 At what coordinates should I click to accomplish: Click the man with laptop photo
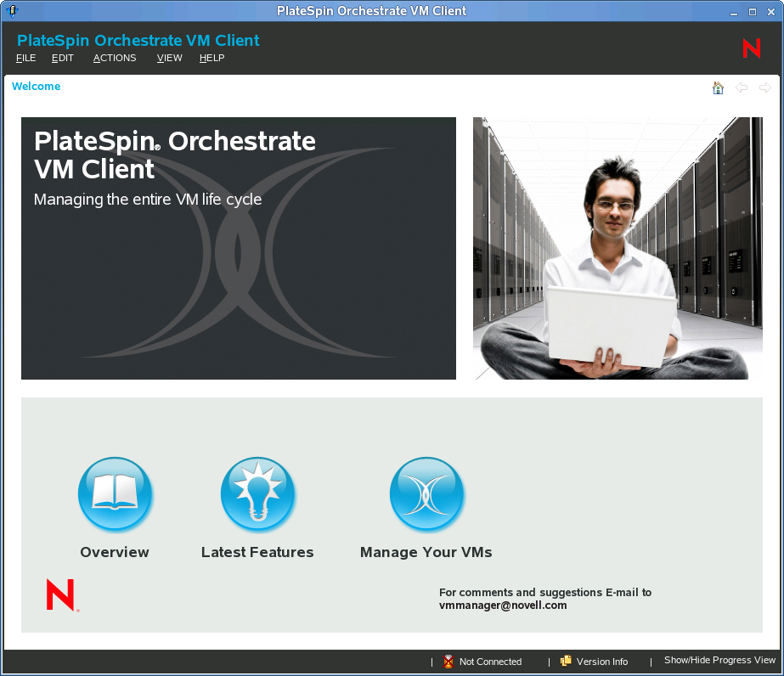(618, 249)
